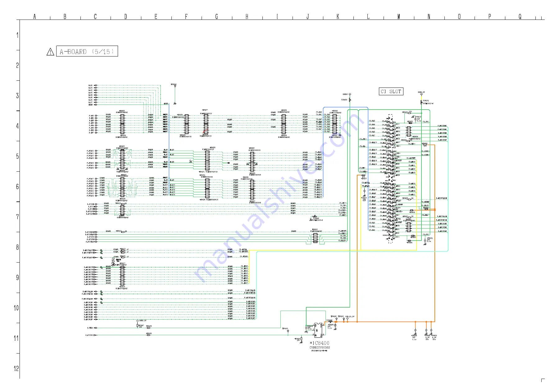Click column letter C in top ruler

point(95,17)
